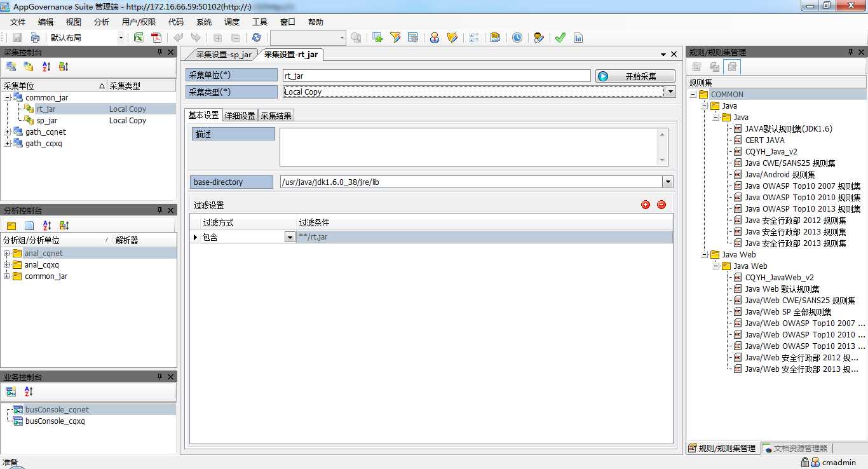
Task: Open the 默认布局 layout dropdown
Action: tap(121, 38)
